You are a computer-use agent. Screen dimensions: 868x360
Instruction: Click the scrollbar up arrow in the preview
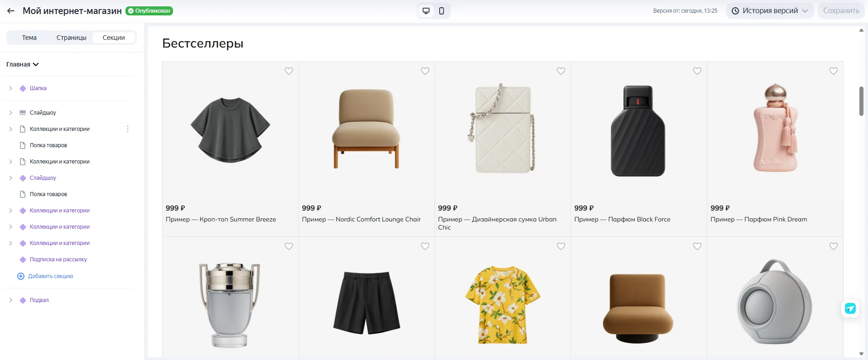click(x=861, y=30)
